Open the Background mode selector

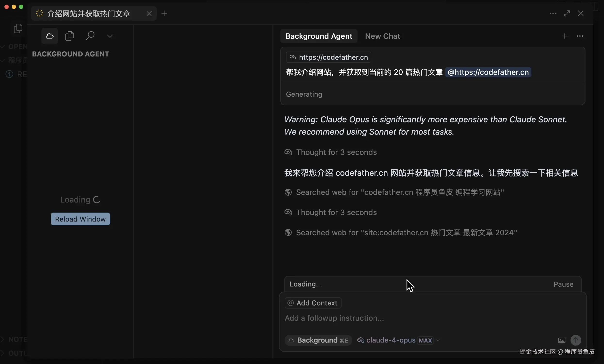point(318,340)
